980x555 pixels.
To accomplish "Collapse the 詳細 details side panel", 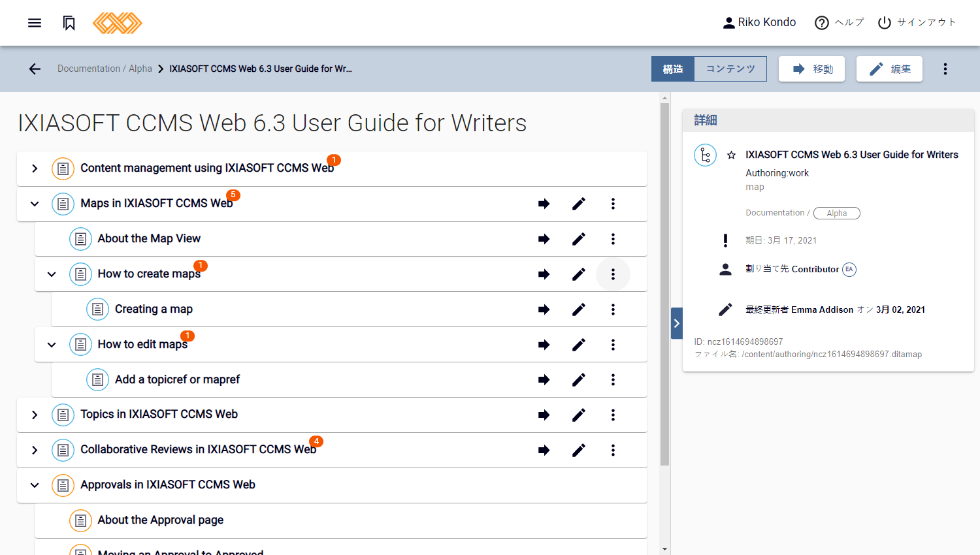I will pyautogui.click(x=677, y=323).
